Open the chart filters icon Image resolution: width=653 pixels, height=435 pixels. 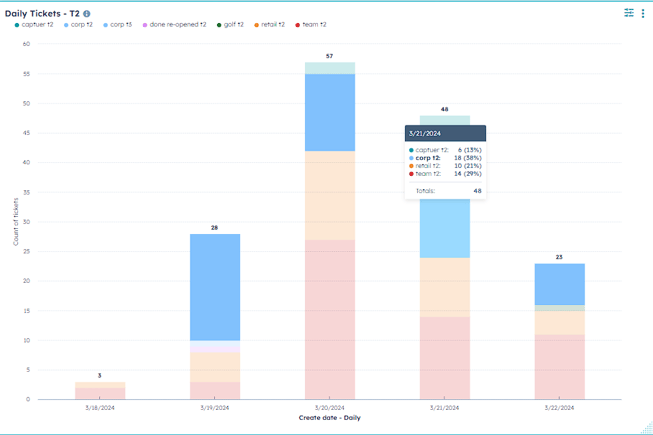point(629,13)
